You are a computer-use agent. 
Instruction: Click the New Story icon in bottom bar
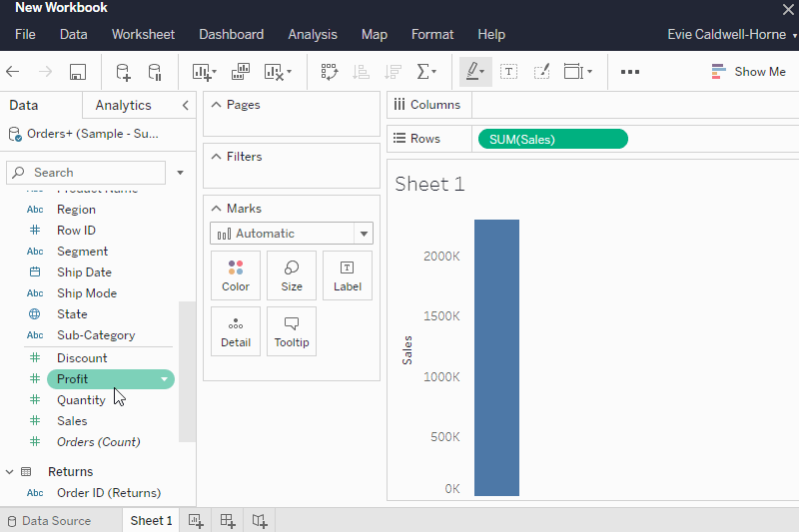coord(260,520)
